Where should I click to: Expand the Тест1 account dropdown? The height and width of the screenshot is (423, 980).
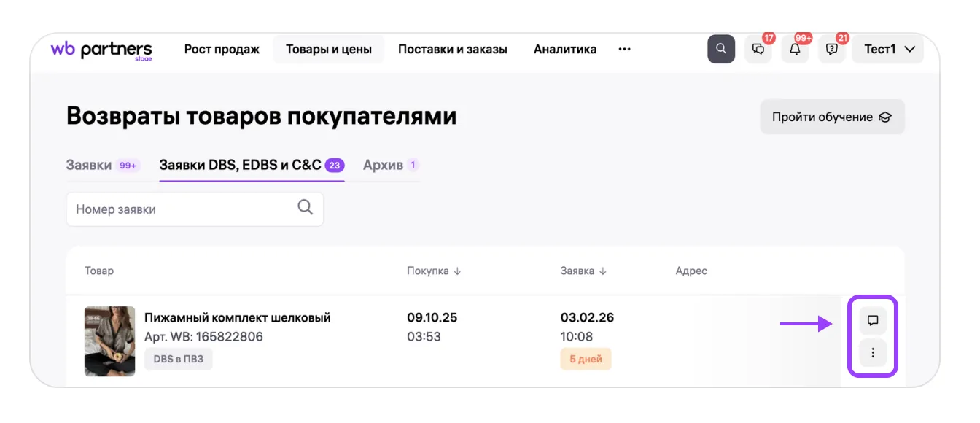[888, 49]
